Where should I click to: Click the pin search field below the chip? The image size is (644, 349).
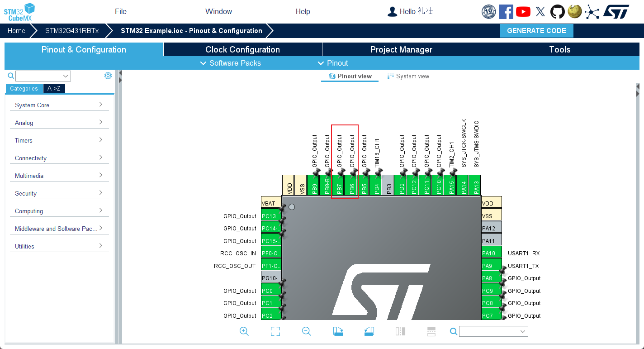click(493, 331)
